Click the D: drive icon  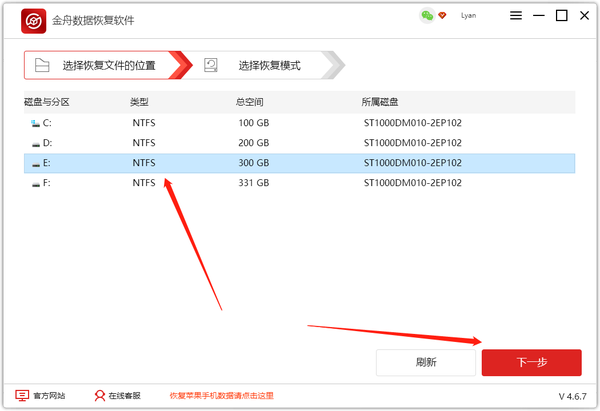pos(36,143)
